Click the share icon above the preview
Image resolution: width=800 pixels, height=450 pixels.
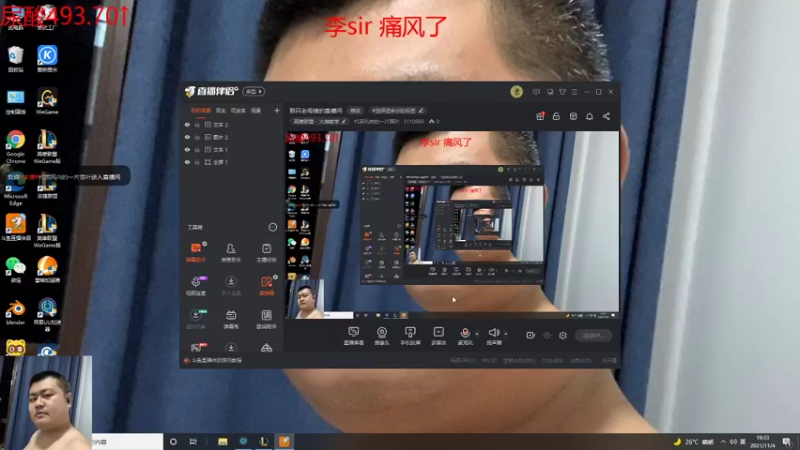click(606, 116)
